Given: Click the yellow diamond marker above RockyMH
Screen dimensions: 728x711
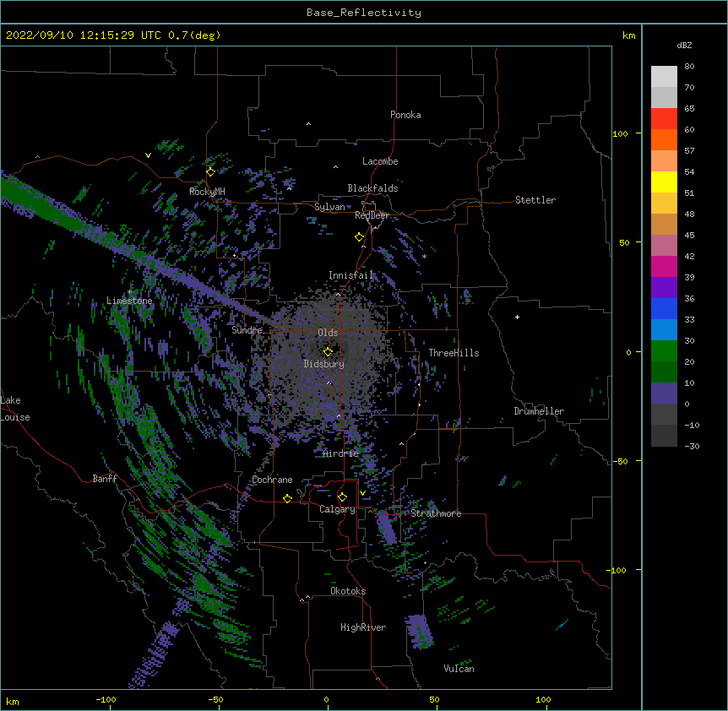Looking at the screenshot, I should (x=210, y=172).
